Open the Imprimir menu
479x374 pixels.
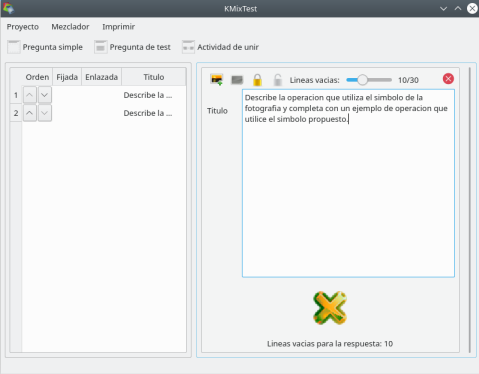[x=118, y=27]
